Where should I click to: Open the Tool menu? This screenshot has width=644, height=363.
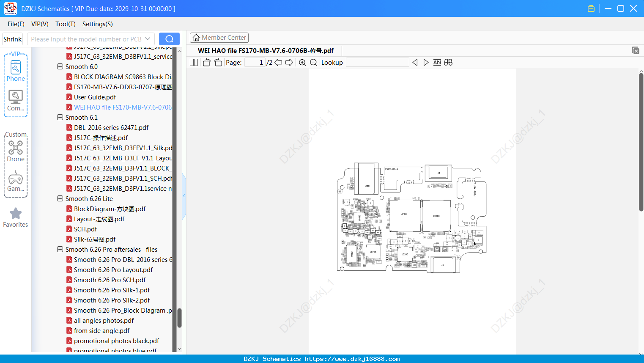tap(66, 24)
